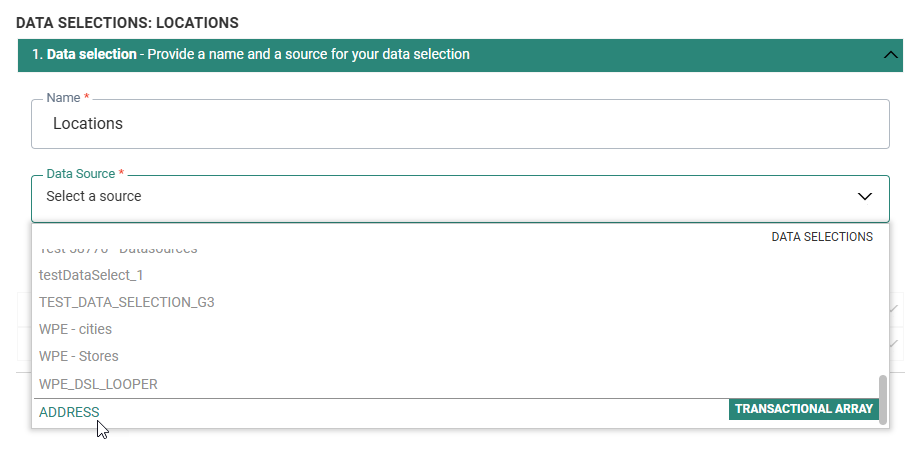Click the 'Name' field label
This screenshot has width=923, height=450.
(65, 99)
